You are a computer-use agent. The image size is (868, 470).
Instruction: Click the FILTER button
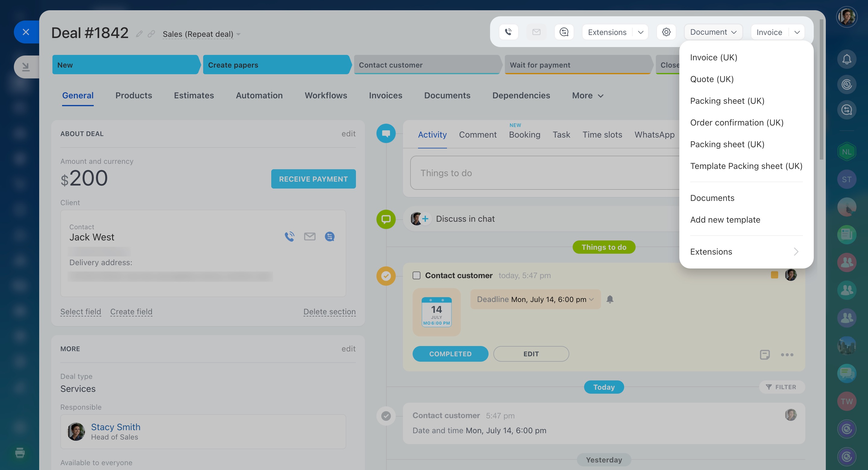click(x=782, y=387)
